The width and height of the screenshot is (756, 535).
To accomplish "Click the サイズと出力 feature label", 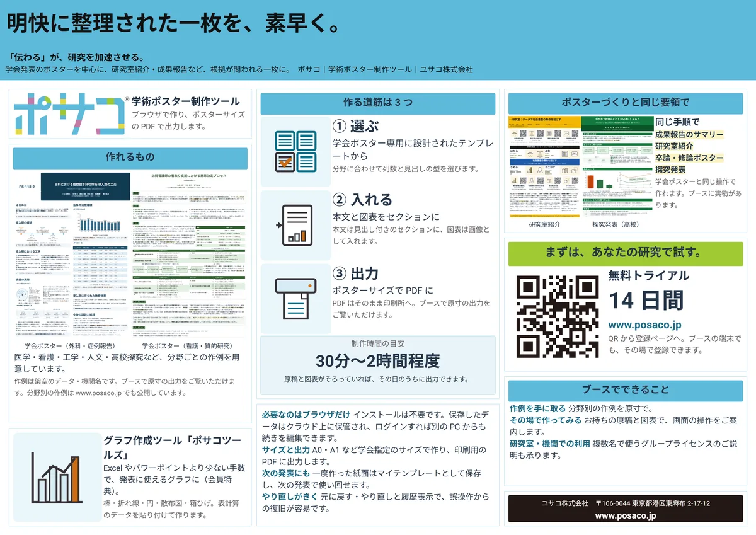I will 286,450.
